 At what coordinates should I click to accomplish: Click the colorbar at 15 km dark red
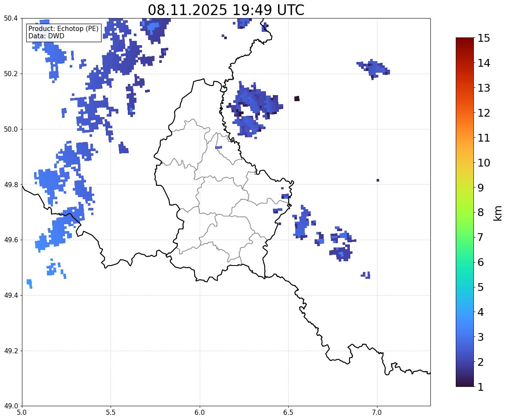(x=465, y=38)
